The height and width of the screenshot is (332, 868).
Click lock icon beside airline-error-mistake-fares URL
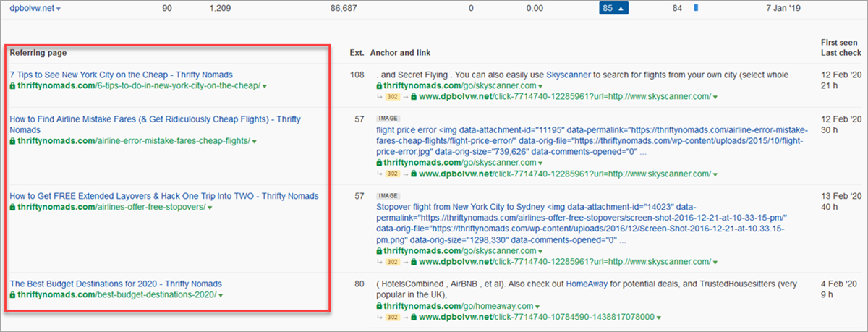[12, 141]
